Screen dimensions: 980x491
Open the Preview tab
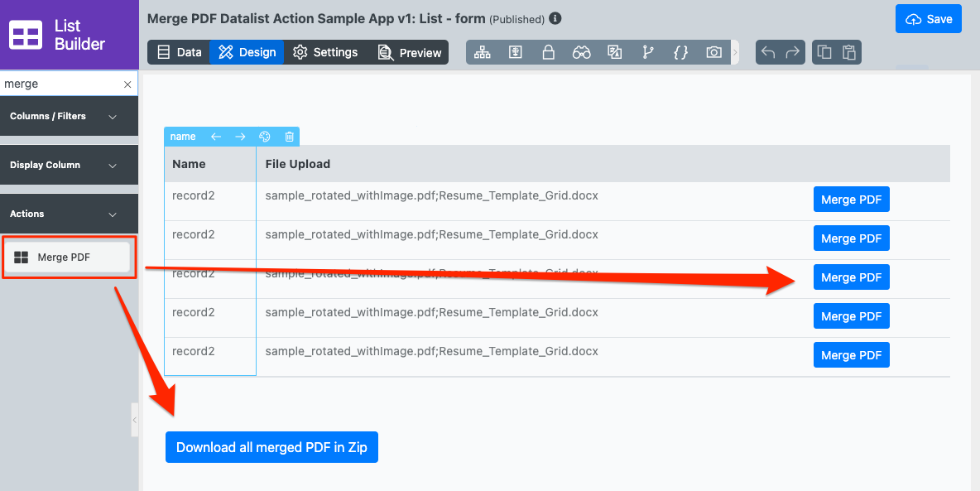[410, 52]
